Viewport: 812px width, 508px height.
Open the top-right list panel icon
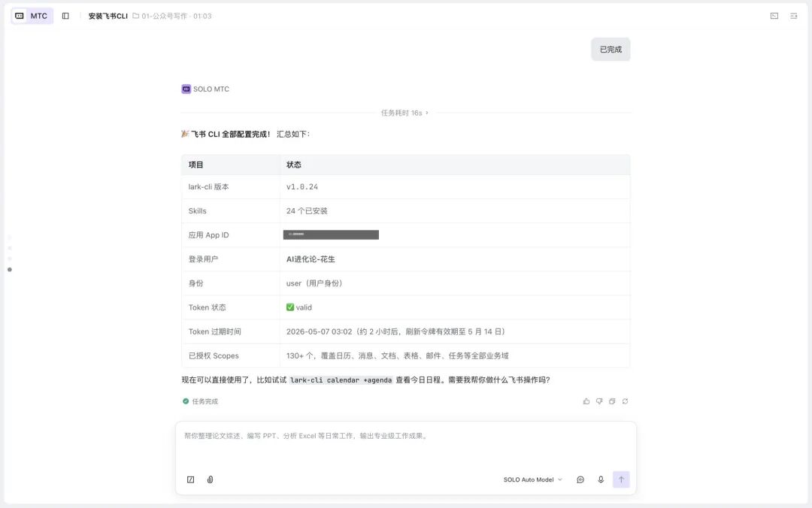click(793, 16)
